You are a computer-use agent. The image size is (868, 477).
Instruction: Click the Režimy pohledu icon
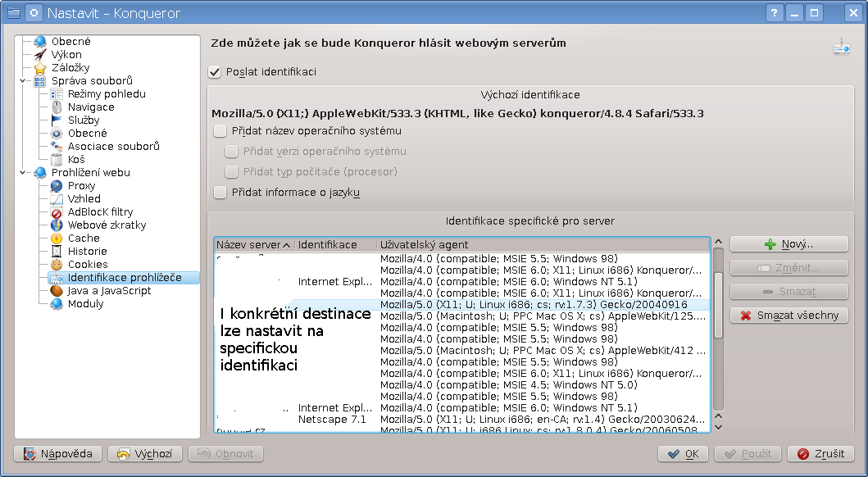click(x=57, y=94)
